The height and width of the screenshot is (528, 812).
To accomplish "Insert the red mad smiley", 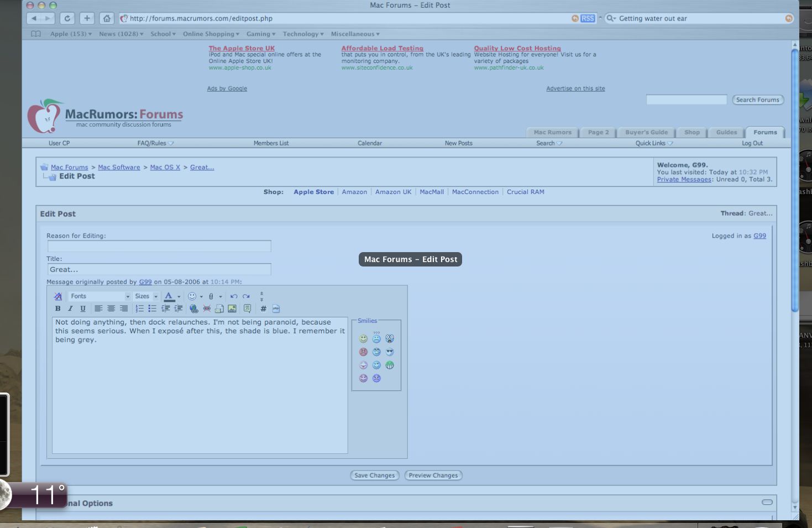I will 363,352.
